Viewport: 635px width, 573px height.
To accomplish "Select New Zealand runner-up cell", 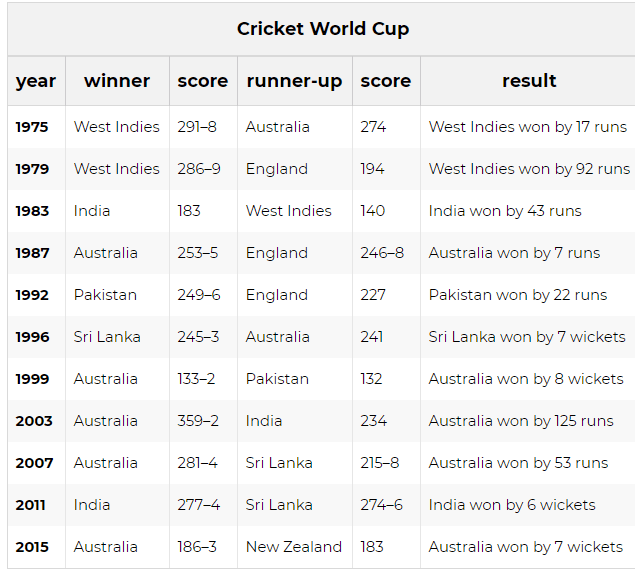I will click(x=294, y=547).
